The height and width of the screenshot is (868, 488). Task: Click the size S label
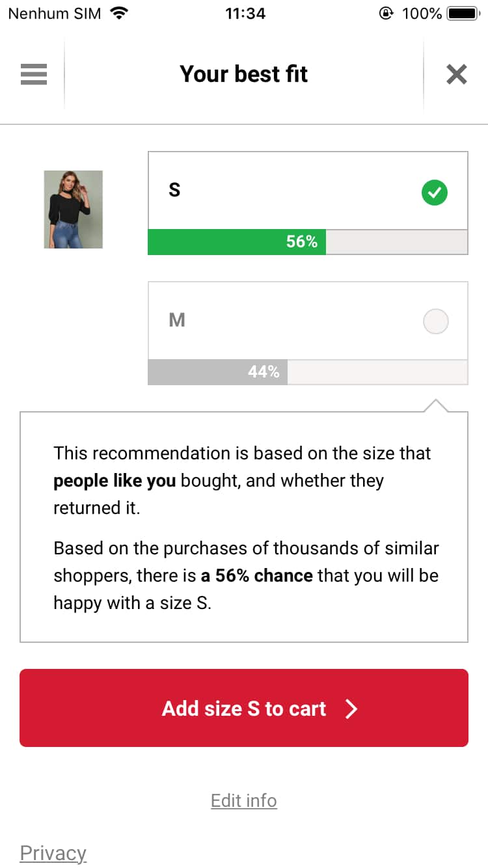174,190
